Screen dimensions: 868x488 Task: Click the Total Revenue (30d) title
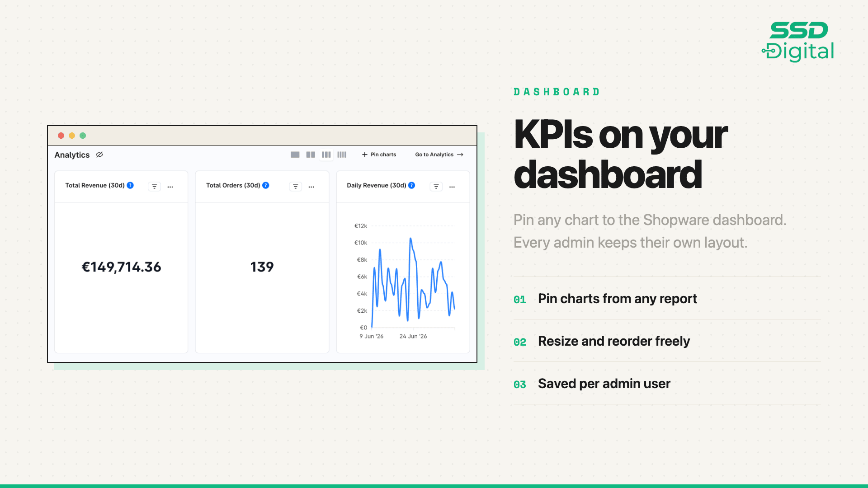coord(95,185)
